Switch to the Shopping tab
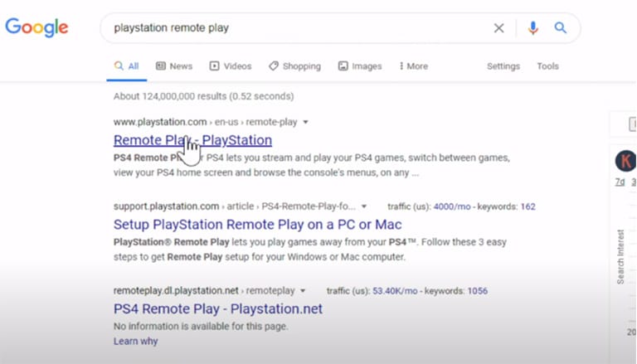Image resolution: width=637 pixels, height=364 pixels. click(295, 66)
